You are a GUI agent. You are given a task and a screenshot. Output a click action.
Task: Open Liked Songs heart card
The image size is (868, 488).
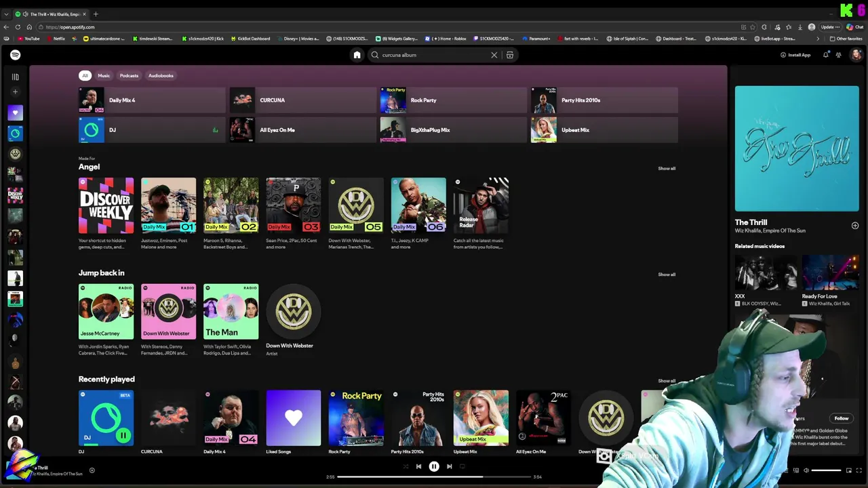tap(293, 418)
